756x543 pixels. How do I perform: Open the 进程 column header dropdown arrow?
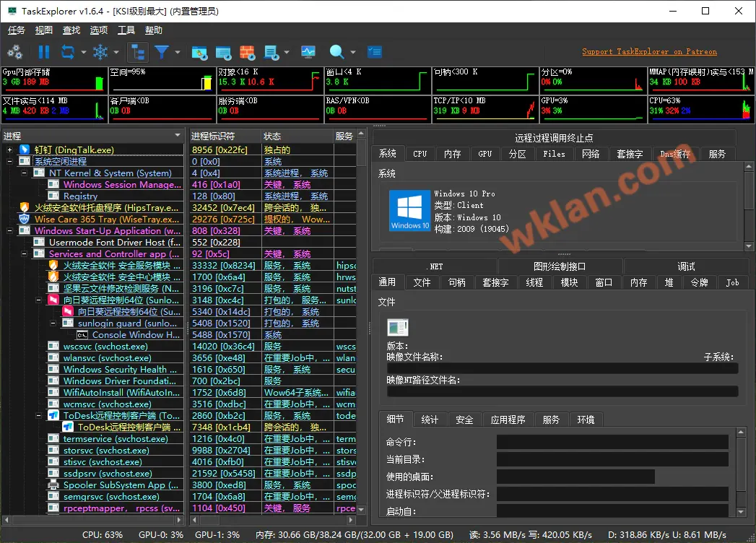coord(178,136)
